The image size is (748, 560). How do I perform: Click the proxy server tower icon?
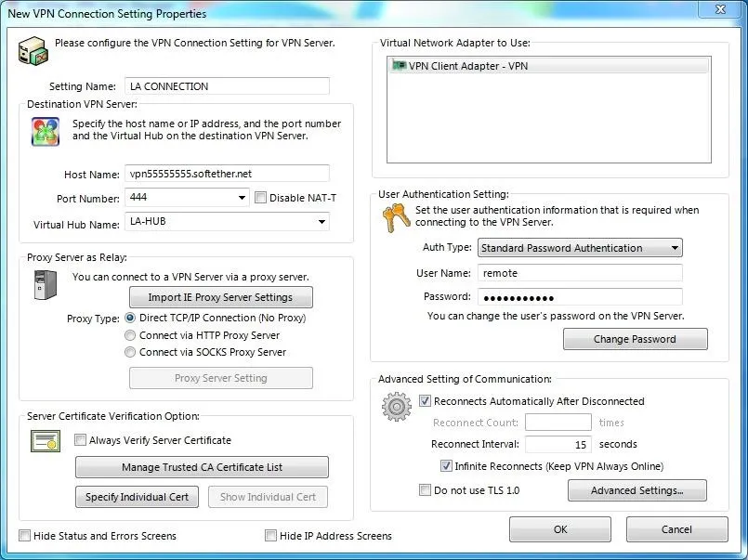(46, 285)
